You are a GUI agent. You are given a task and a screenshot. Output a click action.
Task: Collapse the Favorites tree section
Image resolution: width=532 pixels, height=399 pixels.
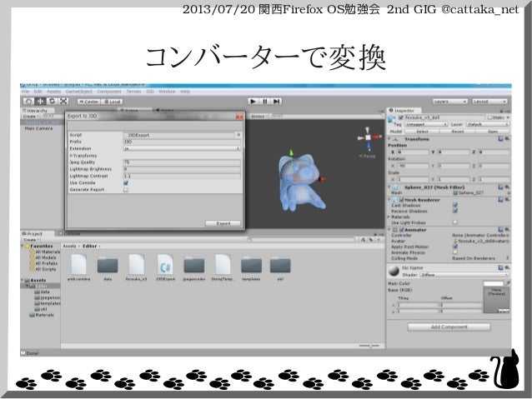[x=23, y=246]
